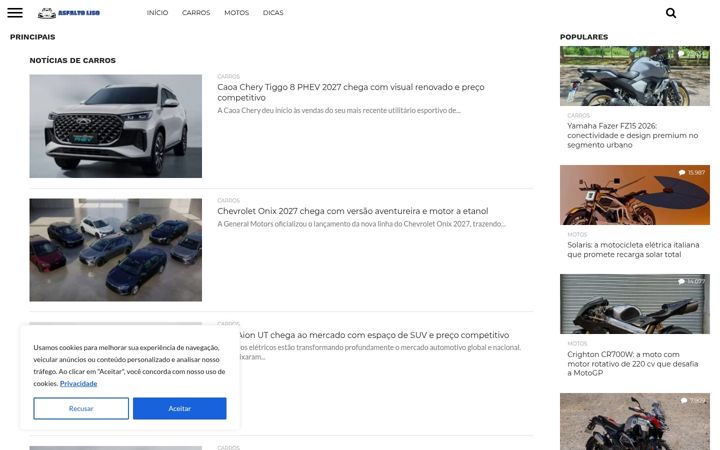Open the CARROS menu item

click(x=196, y=13)
